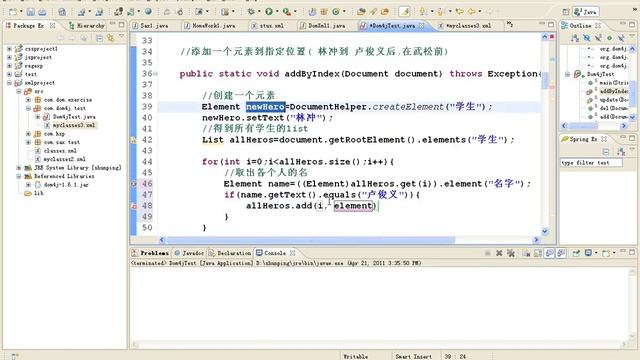Click Remove All Terminated Launches in Console
This screenshot has height=360, width=640.
tap(510, 253)
